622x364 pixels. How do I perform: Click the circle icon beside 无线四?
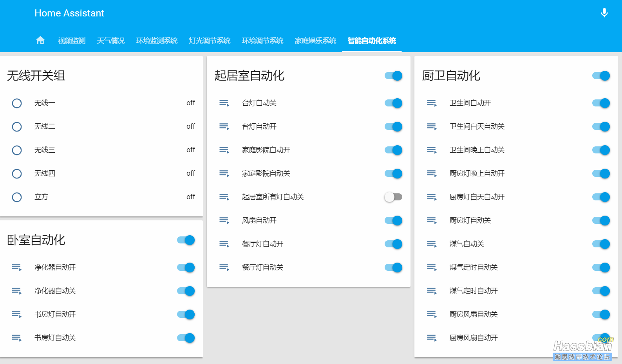(17, 174)
